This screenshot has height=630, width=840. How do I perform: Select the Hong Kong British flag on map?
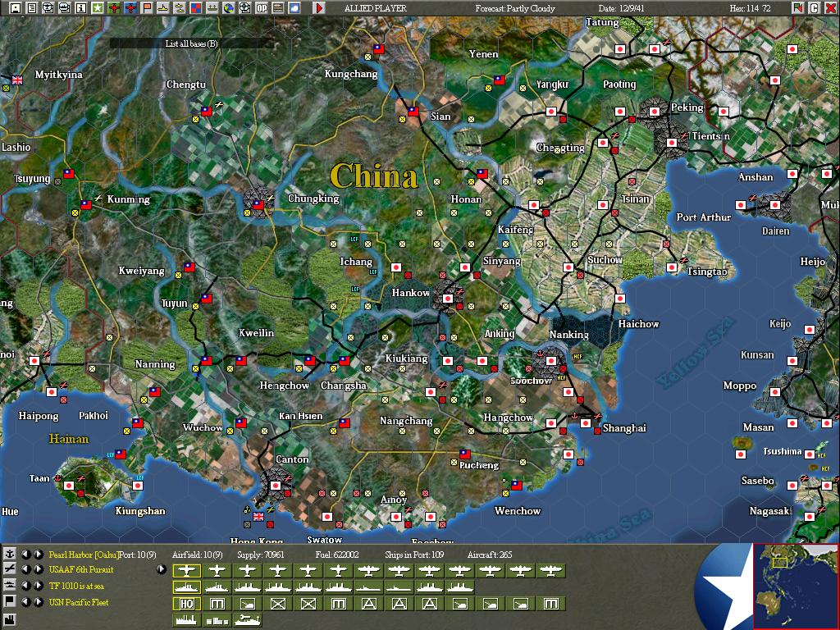(x=258, y=517)
